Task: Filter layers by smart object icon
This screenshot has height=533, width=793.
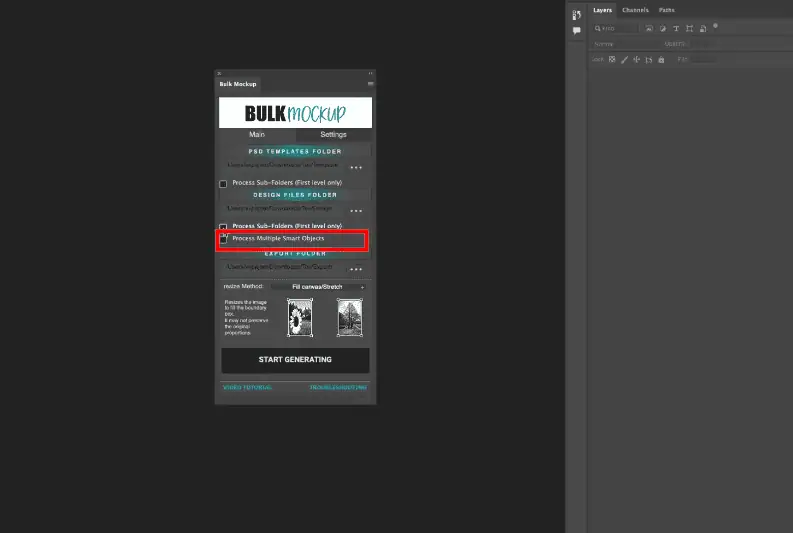Action: [x=702, y=28]
